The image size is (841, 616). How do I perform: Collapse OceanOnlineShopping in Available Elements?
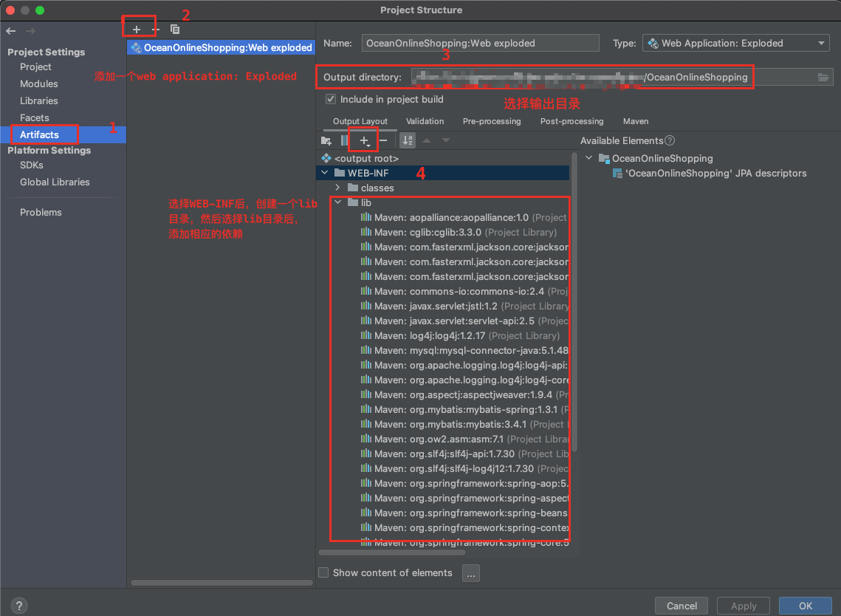(x=589, y=158)
